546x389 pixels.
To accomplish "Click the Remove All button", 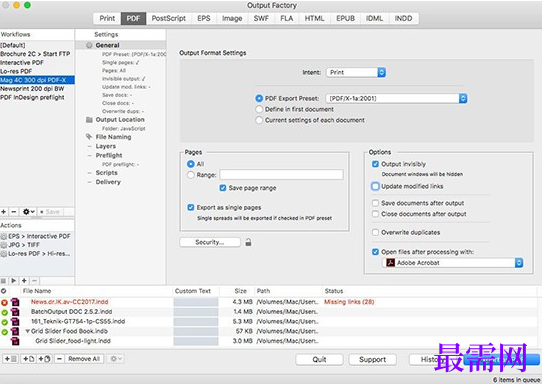I will tap(84, 359).
